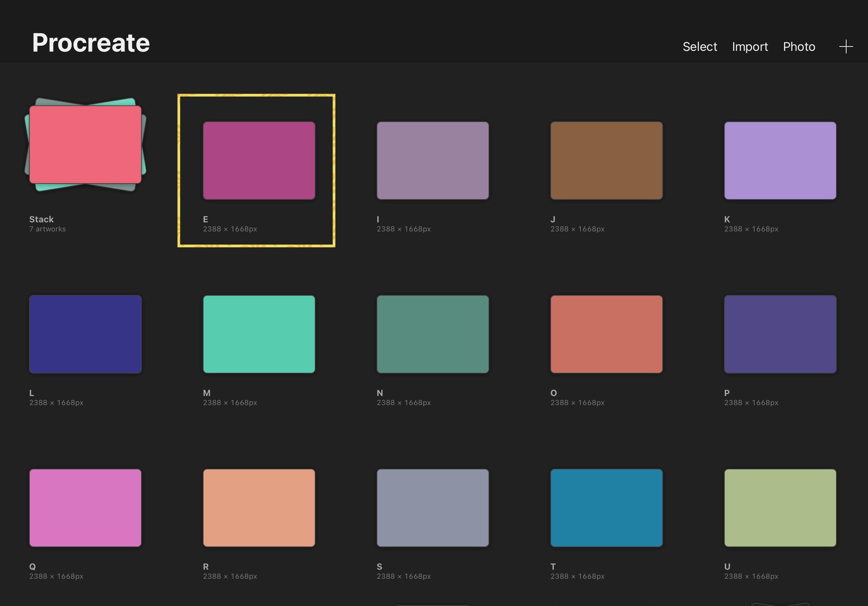Open the lavender artwork K
The image size is (868, 606).
click(780, 161)
